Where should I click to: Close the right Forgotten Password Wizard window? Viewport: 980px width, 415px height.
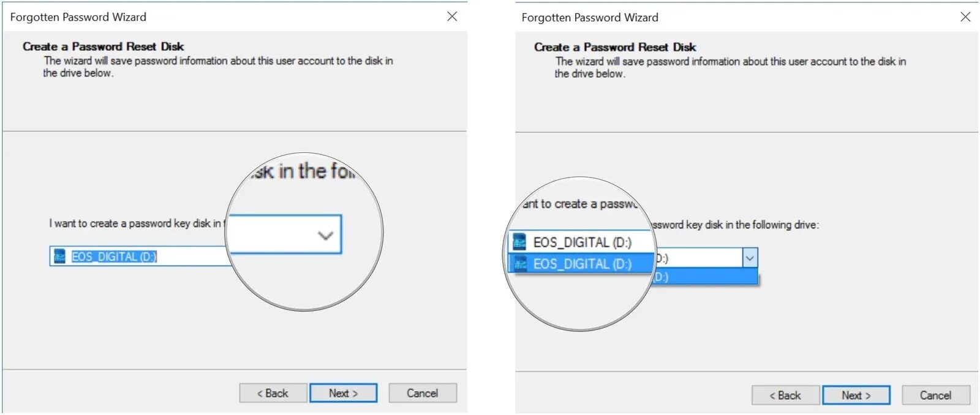tap(965, 17)
